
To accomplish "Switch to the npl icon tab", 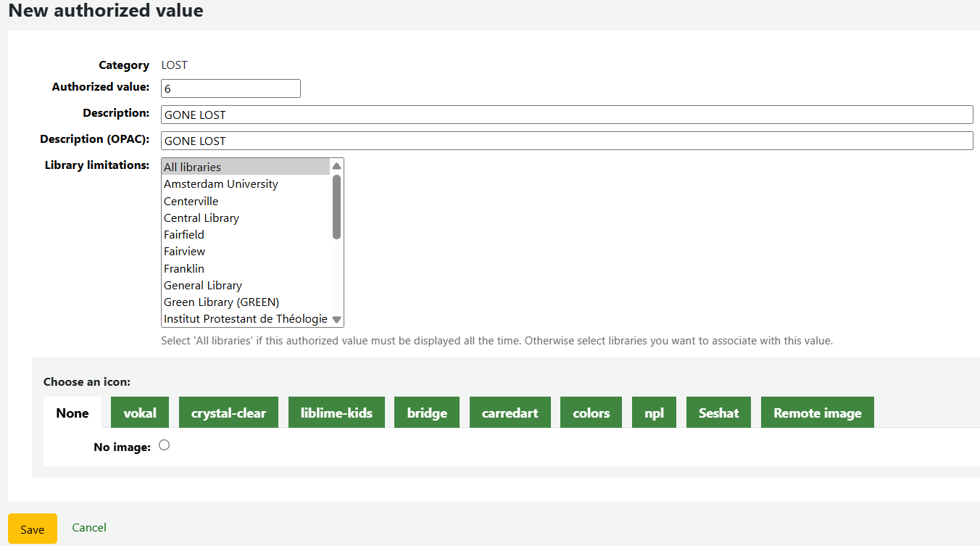I will pos(654,413).
